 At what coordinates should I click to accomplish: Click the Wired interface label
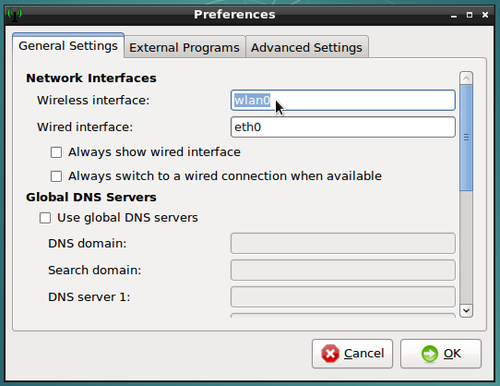(x=85, y=127)
